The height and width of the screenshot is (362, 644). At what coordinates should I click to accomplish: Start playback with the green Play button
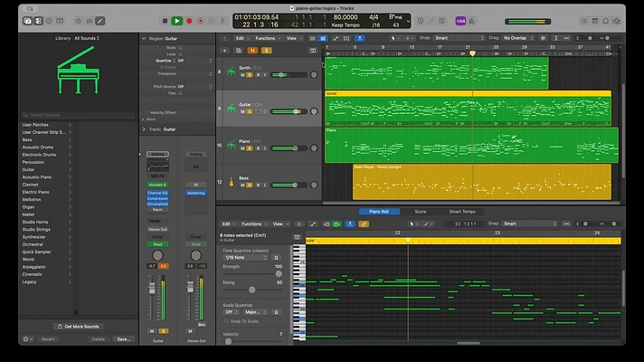point(177,21)
